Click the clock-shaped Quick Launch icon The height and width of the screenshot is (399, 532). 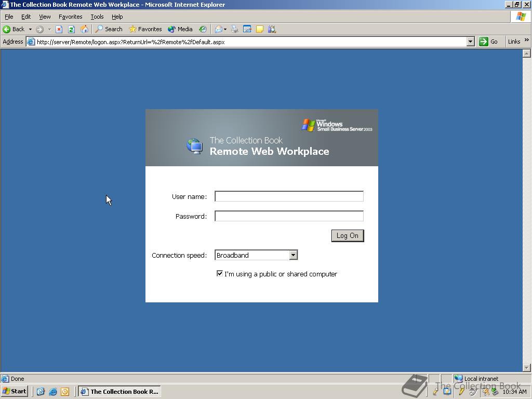pos(65,392)
